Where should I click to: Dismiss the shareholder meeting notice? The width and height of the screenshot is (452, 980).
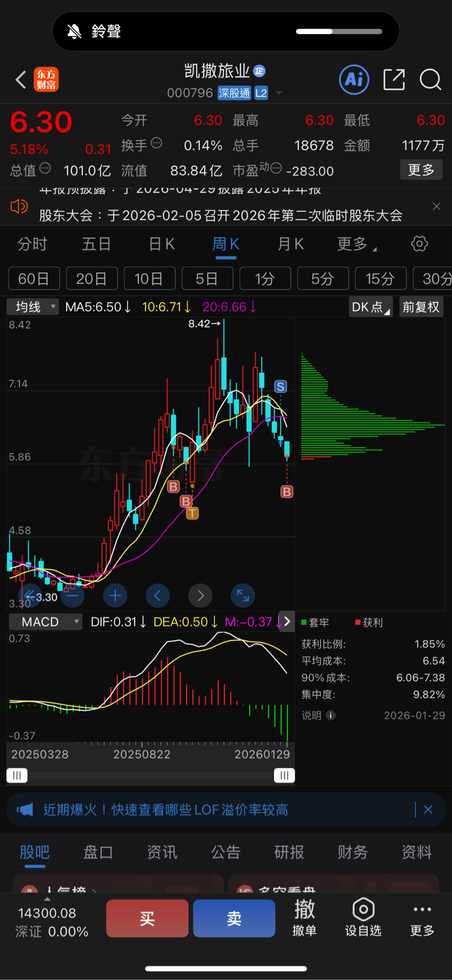pos(436,206)
